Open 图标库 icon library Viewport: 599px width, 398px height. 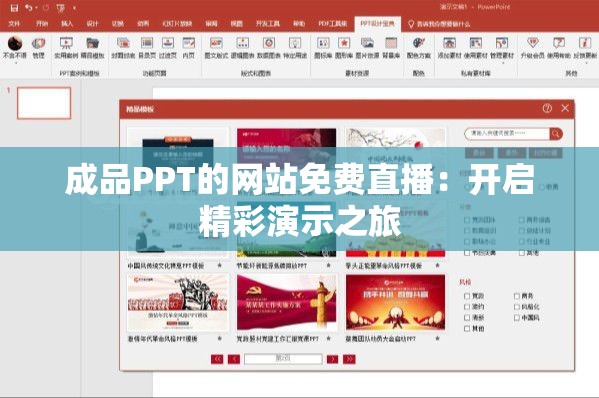323,48
